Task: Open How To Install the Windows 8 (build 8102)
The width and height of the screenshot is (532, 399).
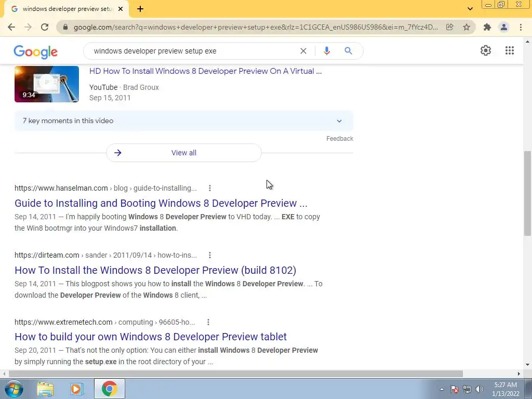Action: (x=155, y=270)
